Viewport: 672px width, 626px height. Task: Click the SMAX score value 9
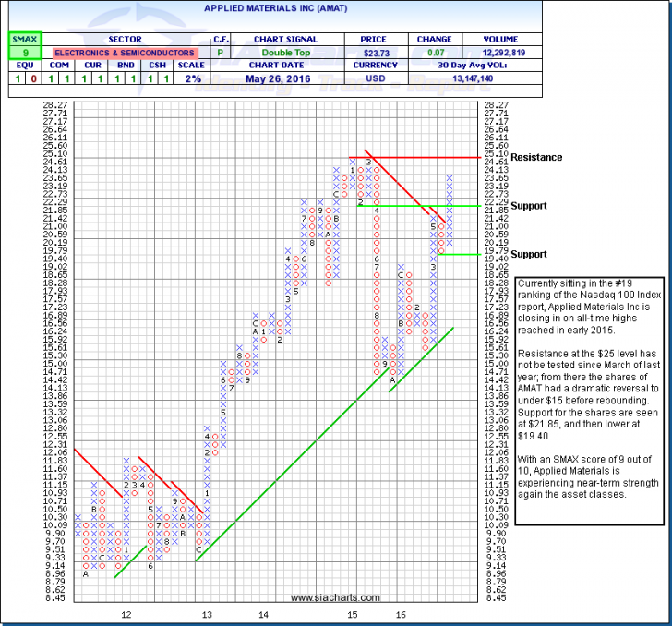tap(20, 54)
